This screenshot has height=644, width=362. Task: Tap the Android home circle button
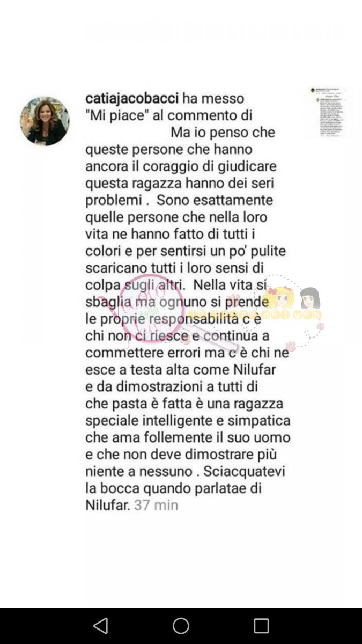tap(181, 626)
